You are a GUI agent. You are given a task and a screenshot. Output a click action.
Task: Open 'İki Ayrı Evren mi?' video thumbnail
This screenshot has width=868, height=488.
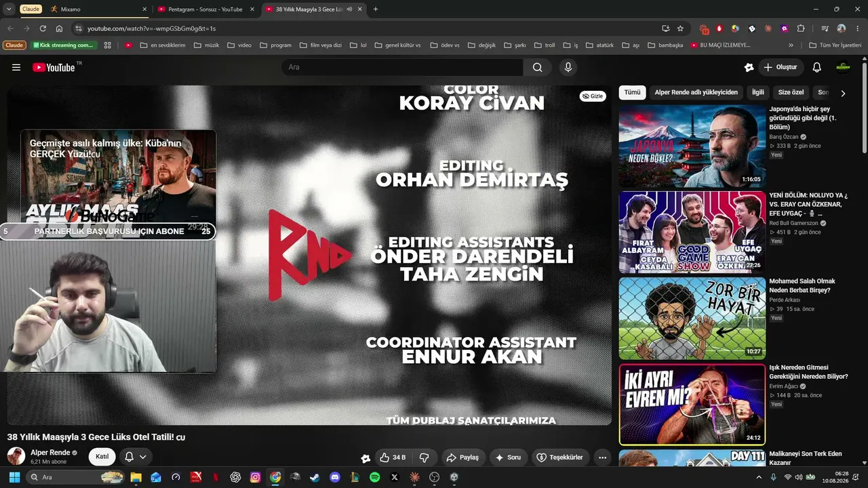click(692, 404)
